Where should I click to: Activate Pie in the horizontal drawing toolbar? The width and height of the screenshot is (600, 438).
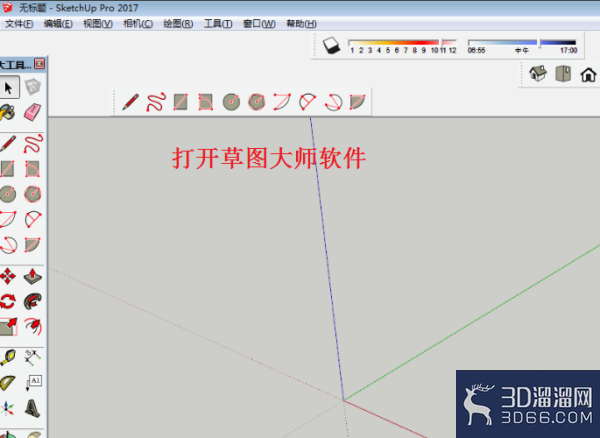[357, 102]
